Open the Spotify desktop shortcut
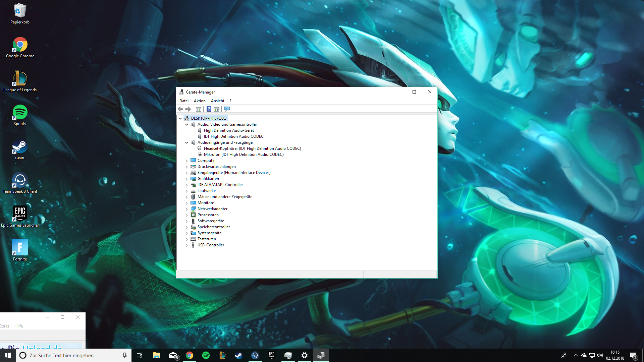Image resolution: width=644 pixels, height=362 pixels. [20, 115]
